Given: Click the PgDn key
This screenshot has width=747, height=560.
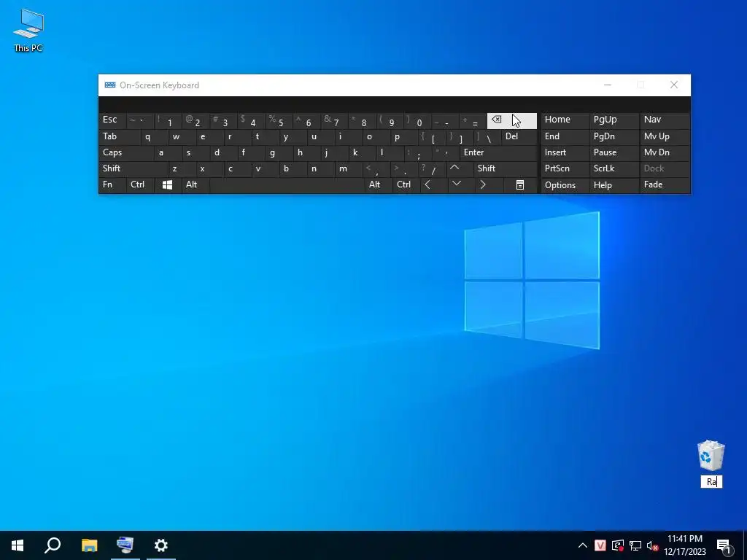Looking at the screenshot, I should click(614, 136).
